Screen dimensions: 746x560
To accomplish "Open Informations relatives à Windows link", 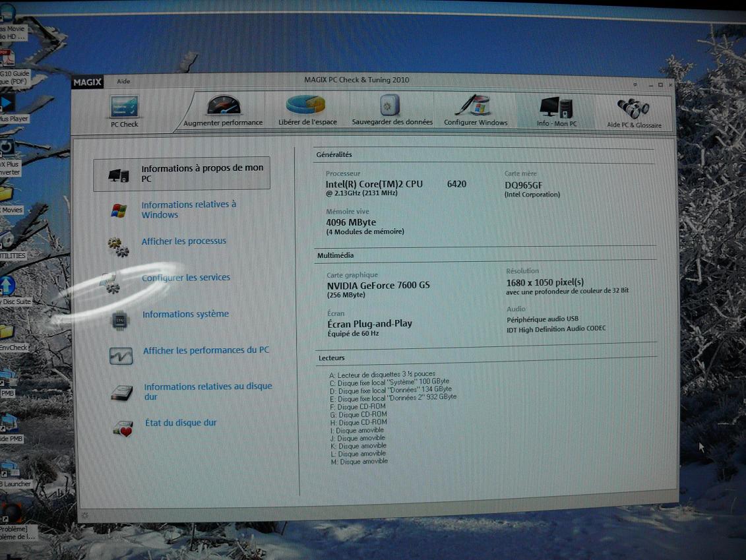I will 189,209.
